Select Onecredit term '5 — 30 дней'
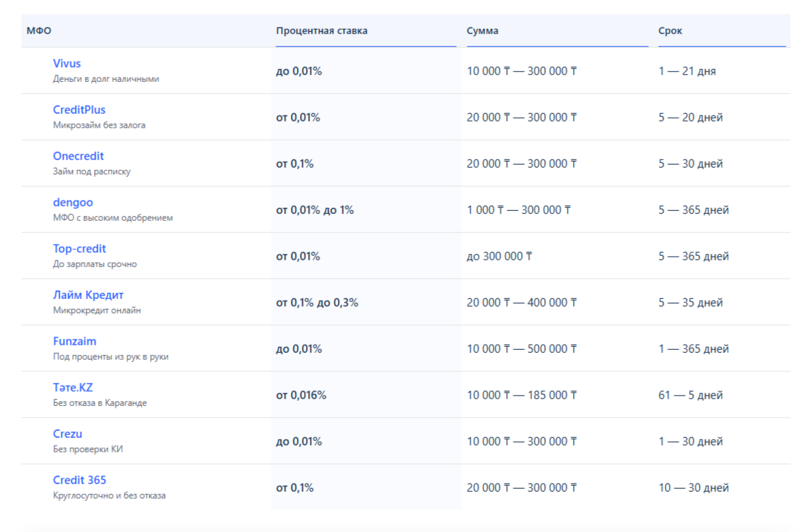This screenshot has width=804, height=532. (x=691, y=164)
